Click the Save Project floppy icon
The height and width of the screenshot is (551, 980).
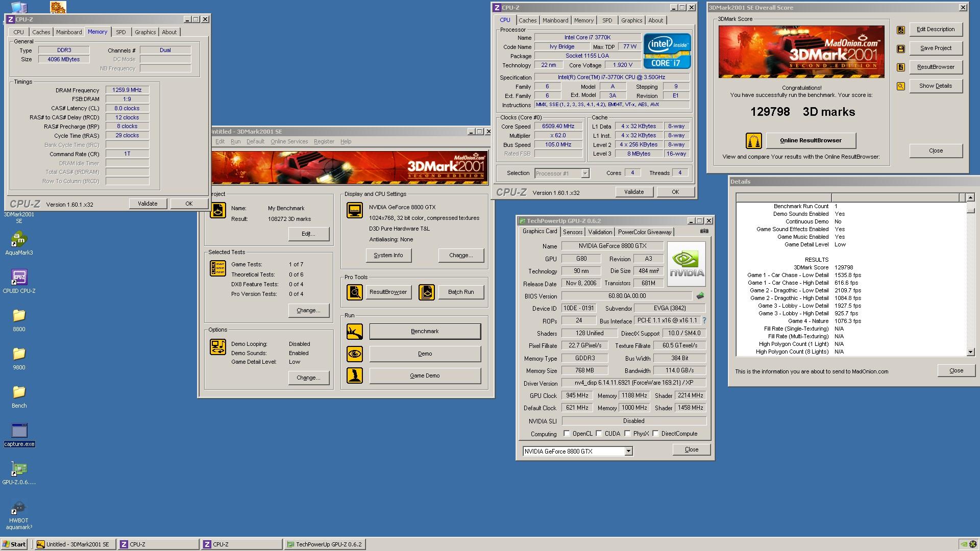pyautogui.click(x=901, y=49)
